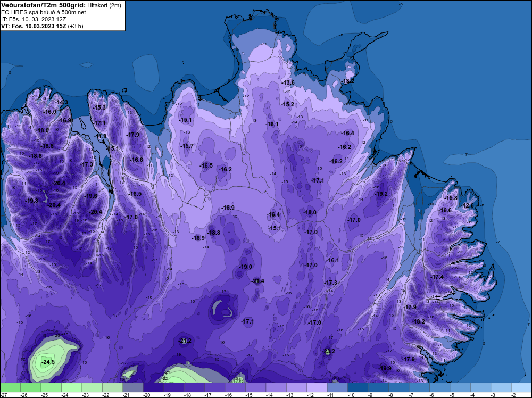The image size is (532, 398).
Task: Select the -15.3 temperature label
Action: point(99,107)
